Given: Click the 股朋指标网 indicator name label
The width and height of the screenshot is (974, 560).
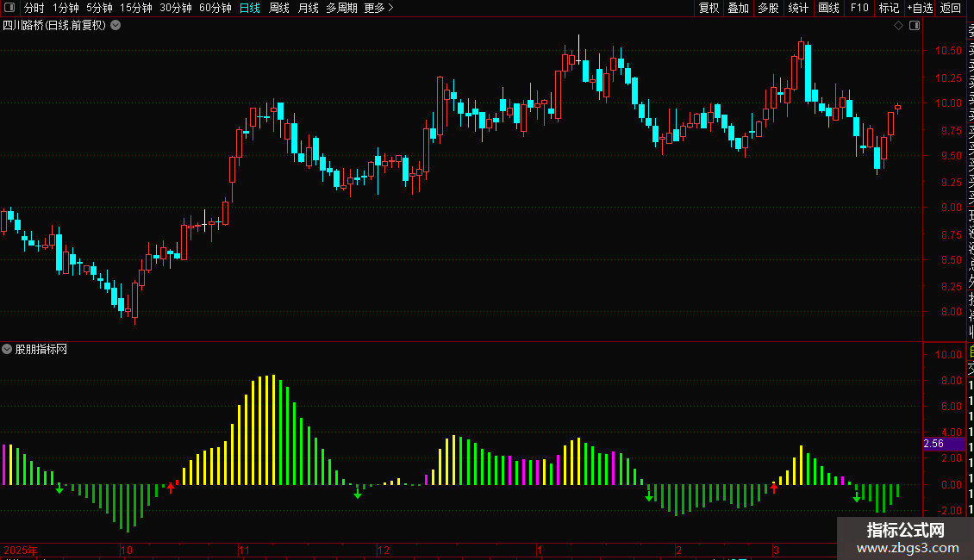Looking at the screenshot, I should 41,350.
